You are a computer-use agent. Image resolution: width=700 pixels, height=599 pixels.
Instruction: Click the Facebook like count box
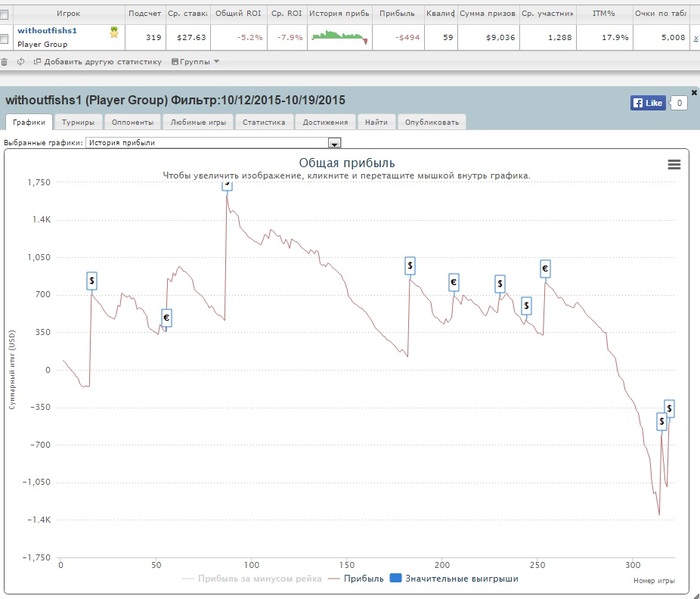679,103
